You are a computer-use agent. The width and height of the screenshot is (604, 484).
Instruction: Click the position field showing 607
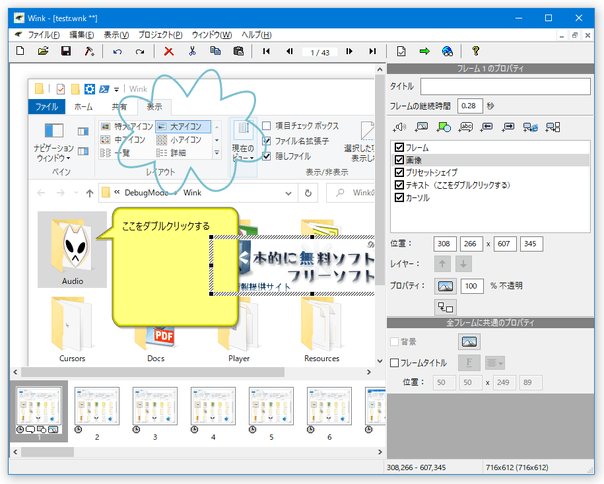(505, 244)
